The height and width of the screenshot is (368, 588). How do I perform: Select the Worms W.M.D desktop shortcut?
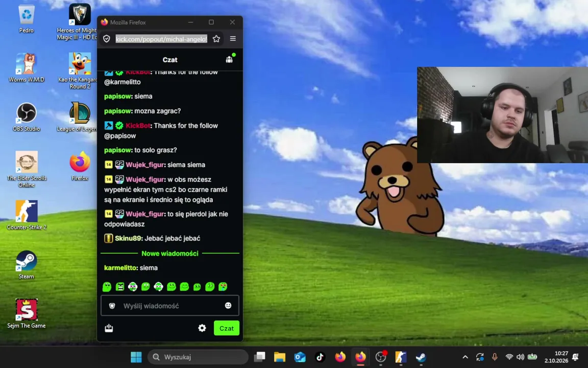coord(26,67)
